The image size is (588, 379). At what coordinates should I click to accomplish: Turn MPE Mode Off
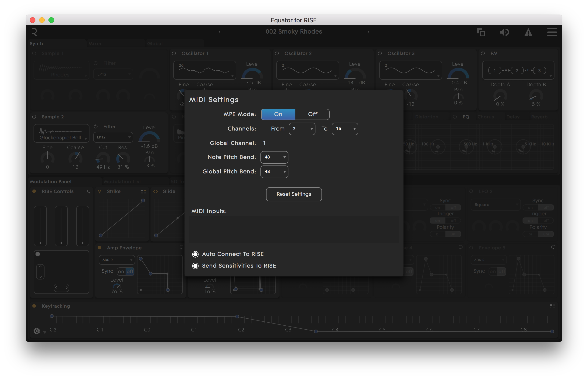(x=312, y=114)
